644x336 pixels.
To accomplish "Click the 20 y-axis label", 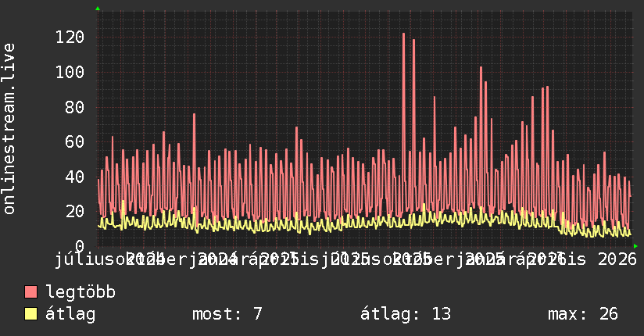I will point(75,212).
